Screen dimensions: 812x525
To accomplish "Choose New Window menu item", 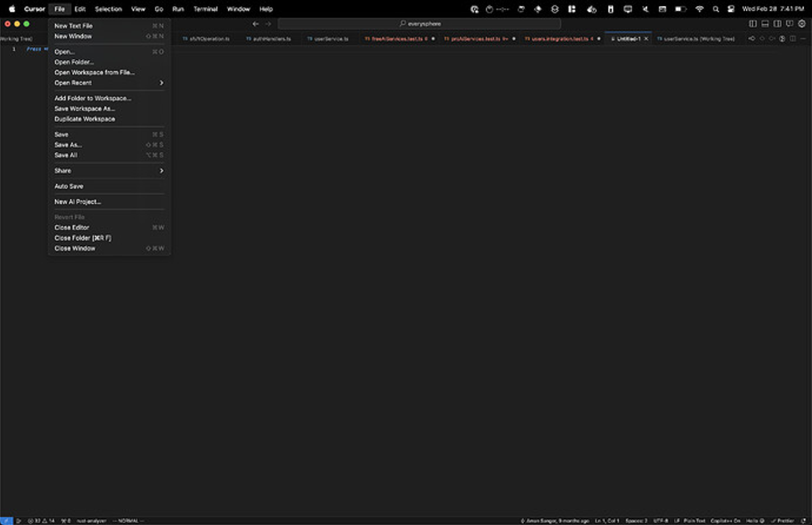I will [109, 36].
